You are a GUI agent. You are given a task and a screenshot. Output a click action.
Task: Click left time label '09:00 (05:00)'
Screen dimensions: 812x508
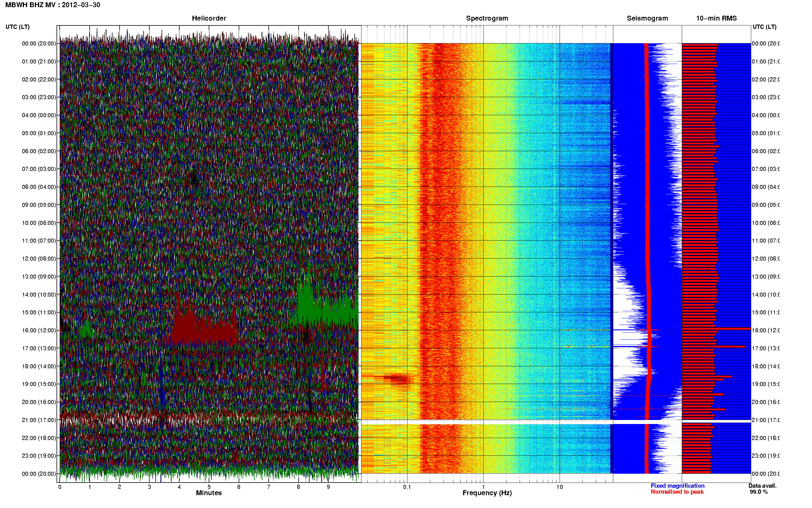(39, 205)
